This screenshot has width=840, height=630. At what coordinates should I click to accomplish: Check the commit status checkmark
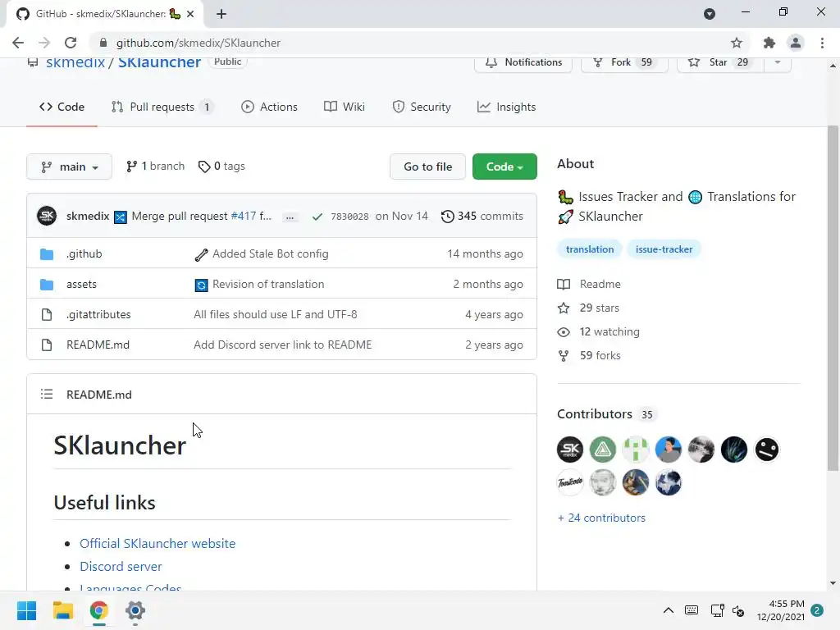(x=317, y=217)
